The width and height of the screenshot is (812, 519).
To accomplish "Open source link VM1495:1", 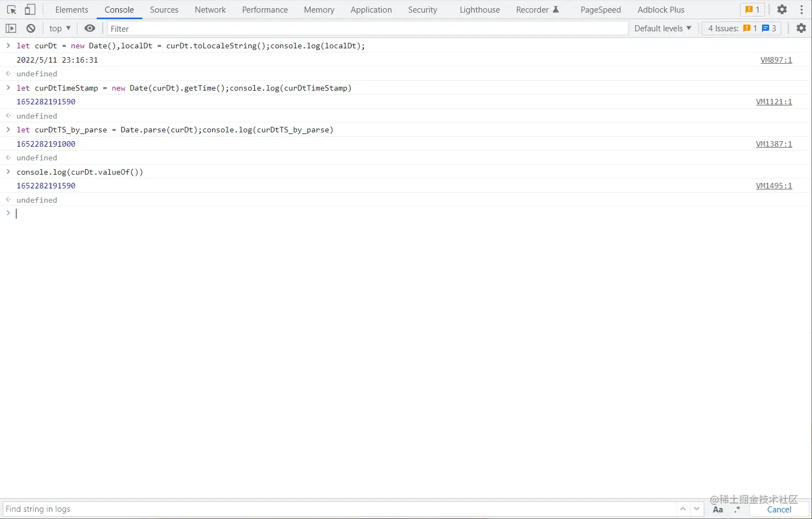I will click(774, 186).
